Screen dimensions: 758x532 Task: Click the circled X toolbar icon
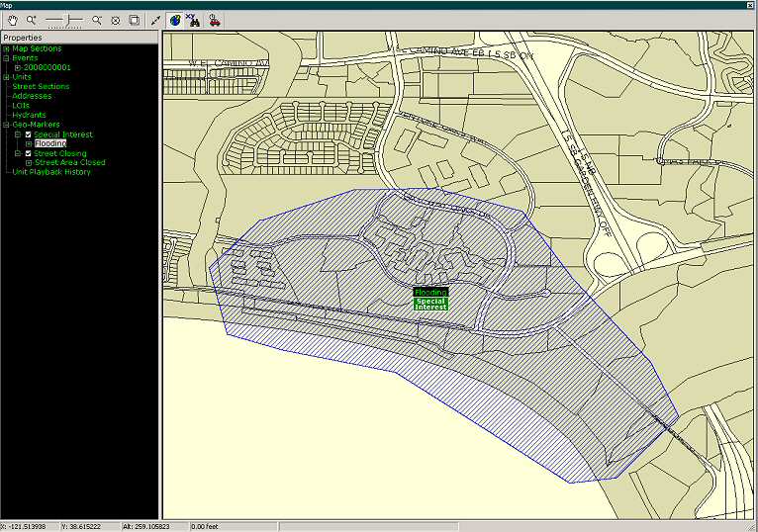click(x=116, y=20)
